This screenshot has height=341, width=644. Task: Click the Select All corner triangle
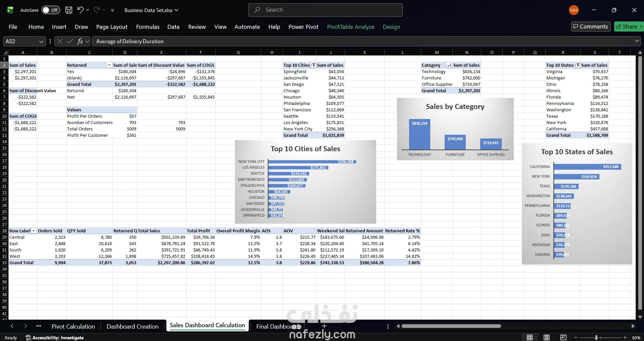coord(5,52)
